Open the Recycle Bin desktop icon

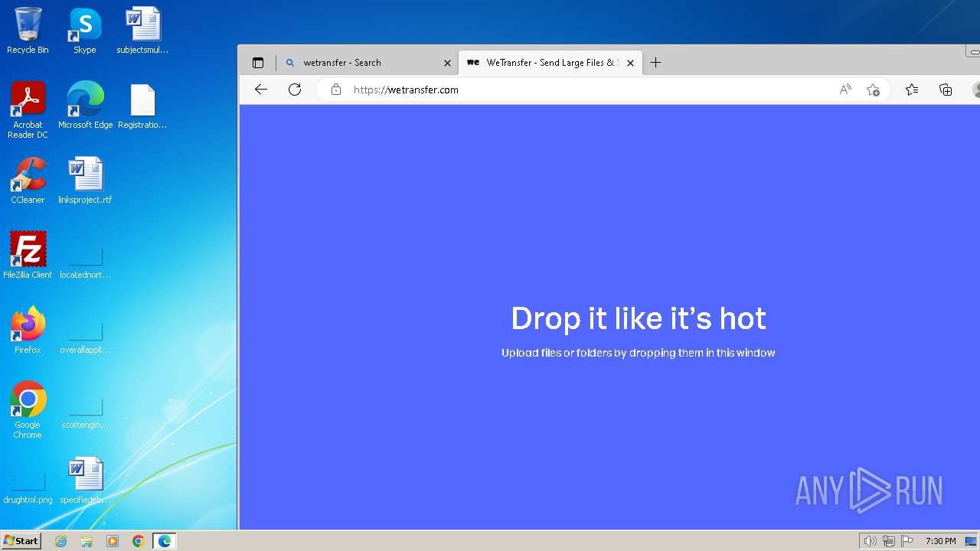click(x=28, y=31)
